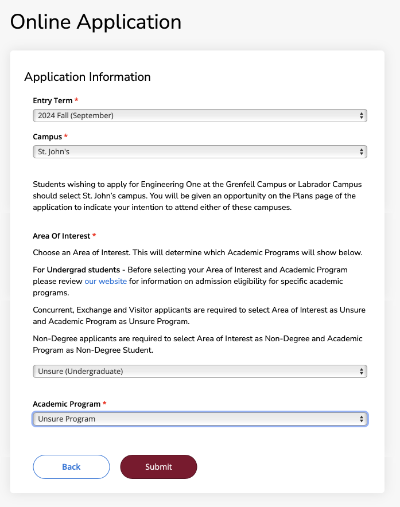Viewport: 400px width, 507px height.
Task: Click the Application Information section title
Action: coord(87,77)
